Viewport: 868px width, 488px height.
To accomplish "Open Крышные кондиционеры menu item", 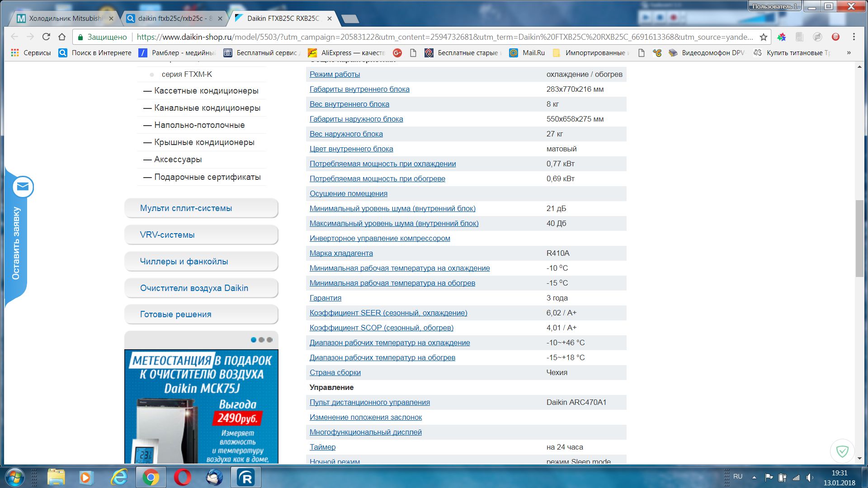I will 204,142.
